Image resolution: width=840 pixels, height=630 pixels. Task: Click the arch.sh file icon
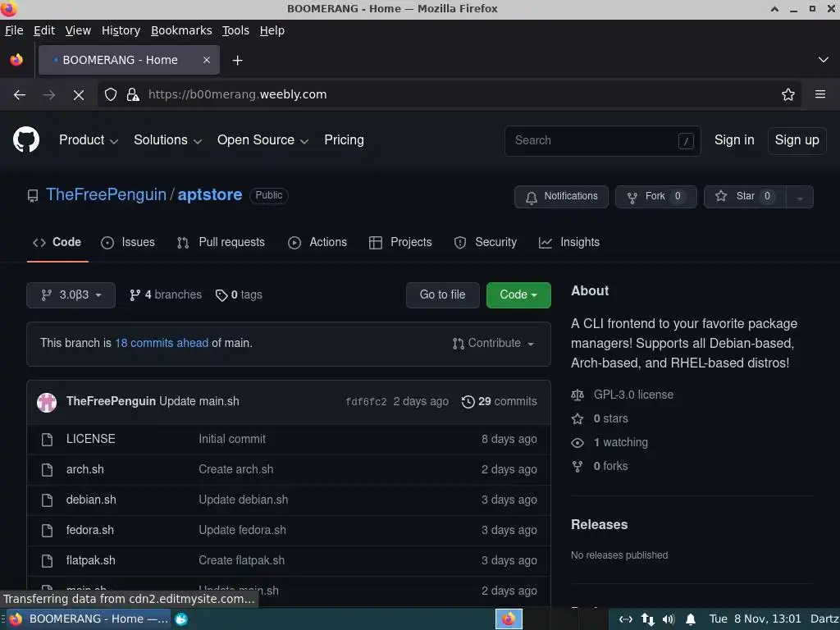click(x=47, y=470)
